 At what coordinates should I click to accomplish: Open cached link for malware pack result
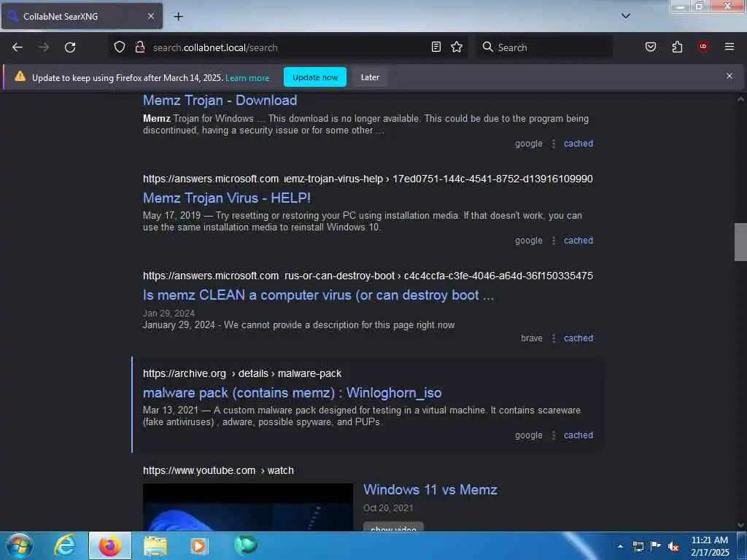[x=578, y=435]
